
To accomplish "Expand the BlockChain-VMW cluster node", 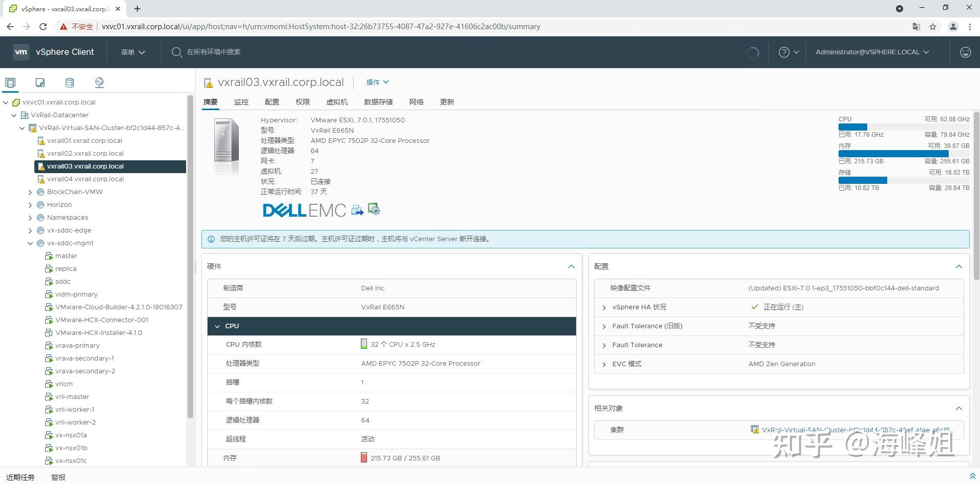I will coord(30,192).
